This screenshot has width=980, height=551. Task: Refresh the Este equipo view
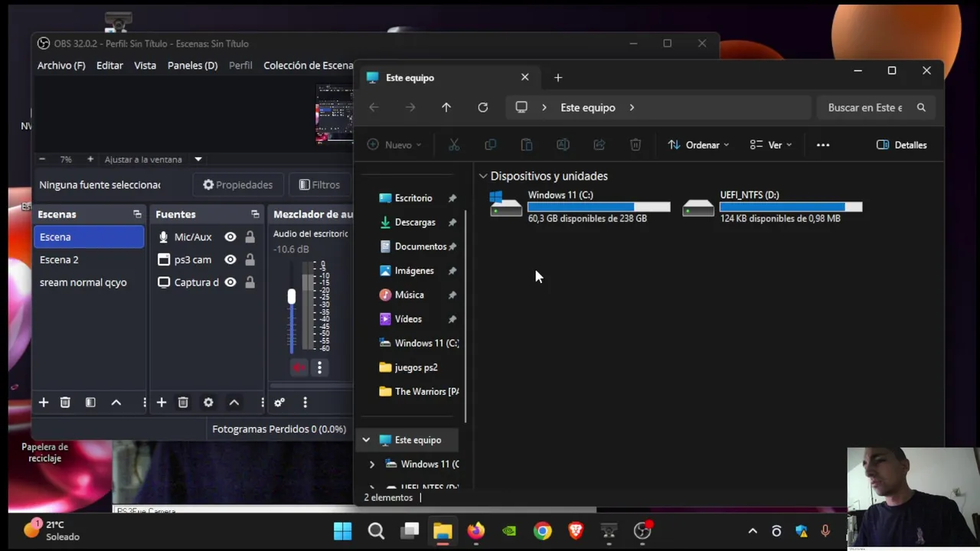[483, 108]
